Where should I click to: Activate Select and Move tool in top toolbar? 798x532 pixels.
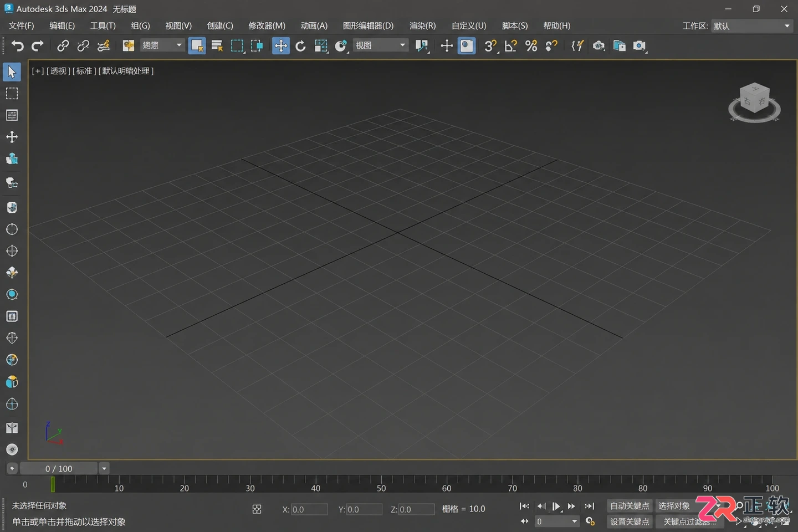click(x=281, y=46)
